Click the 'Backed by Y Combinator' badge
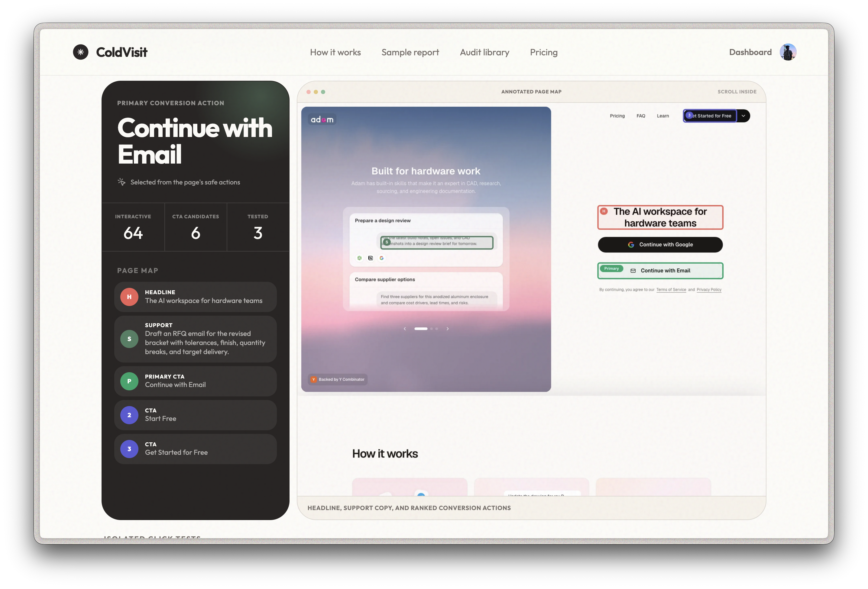868x589 pixels. coord(338,379)
